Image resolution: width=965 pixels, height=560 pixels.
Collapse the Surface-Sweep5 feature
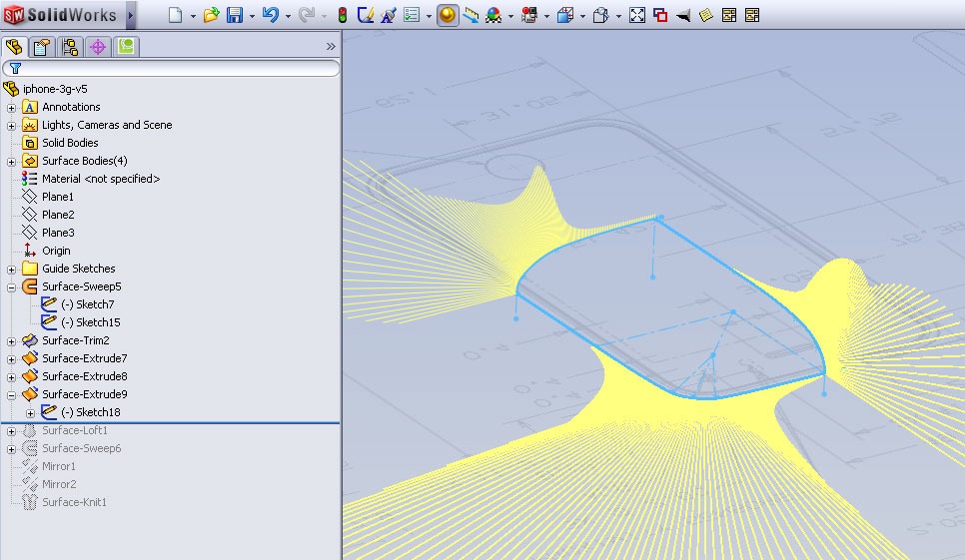[11, 287]
